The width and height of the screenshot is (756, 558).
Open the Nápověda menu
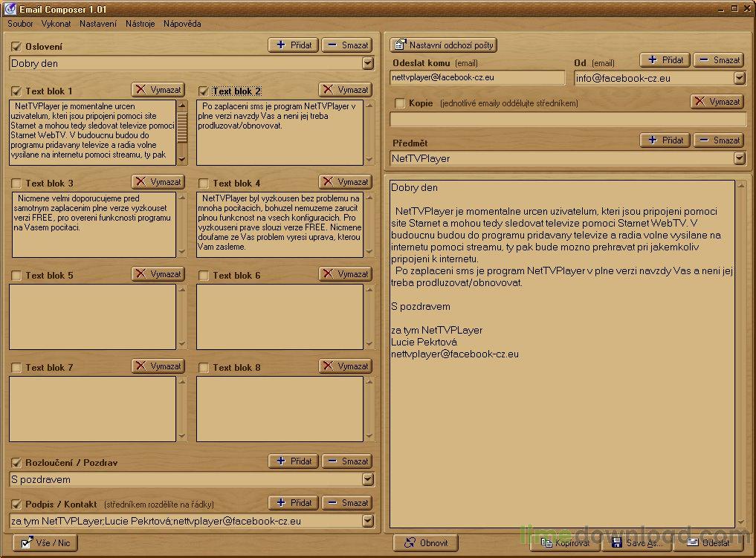(182, 24)
